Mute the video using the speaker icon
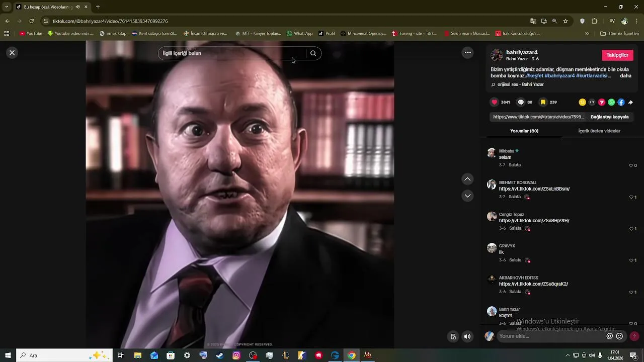This screenshot has height=362, width=644. pyautogui.click(x=467, y=337)
